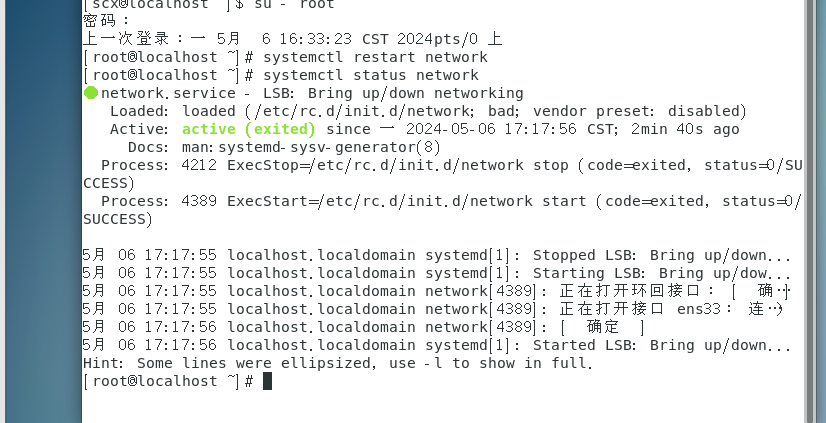The height and width of the screenshot is (423, 826).
Task: Click the 'systemctl status network' command line
Action: (368, 75)
